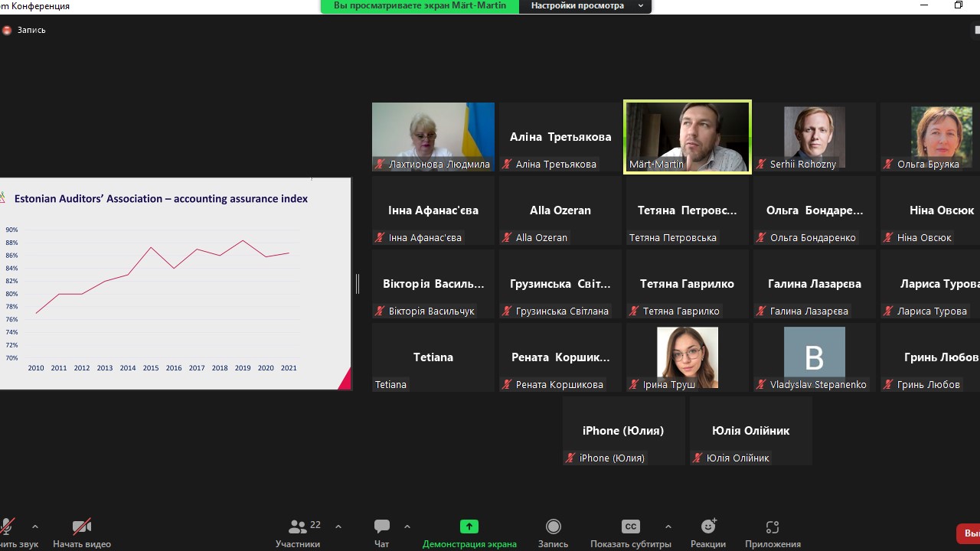This screenshot has height=551, width=980.
Task: Click the Estonian Auditors' Association shared slide
Action: (x=175, y=284)
